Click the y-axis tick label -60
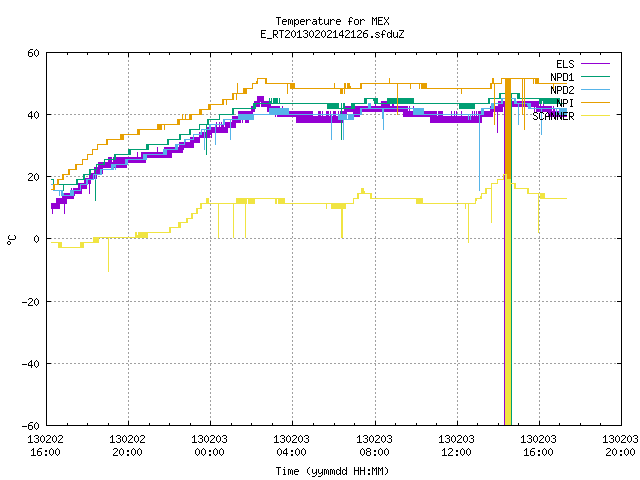This screenshot has height=480, width=640. click(x=31, y=426)
